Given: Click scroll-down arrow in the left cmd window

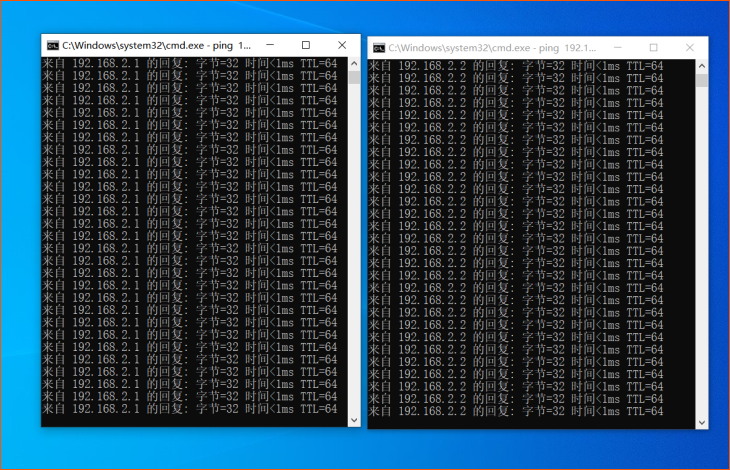Looking at the screenshot, I should 353,420.
